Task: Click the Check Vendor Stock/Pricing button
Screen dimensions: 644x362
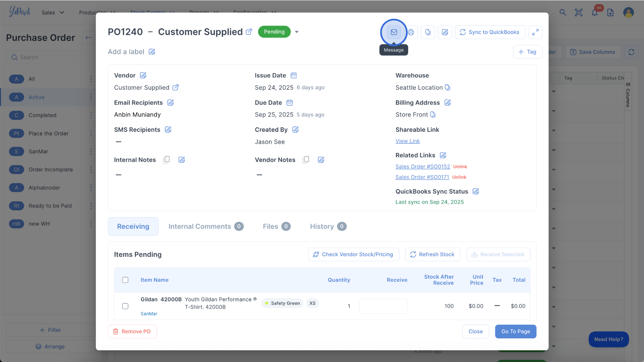Action: click(354, 254)
